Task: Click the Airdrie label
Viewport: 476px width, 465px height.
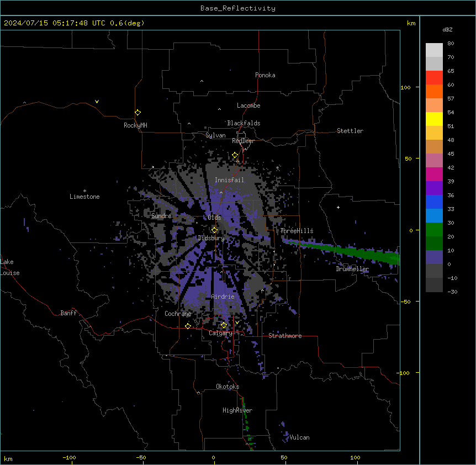Action: (x=223, y=297)
